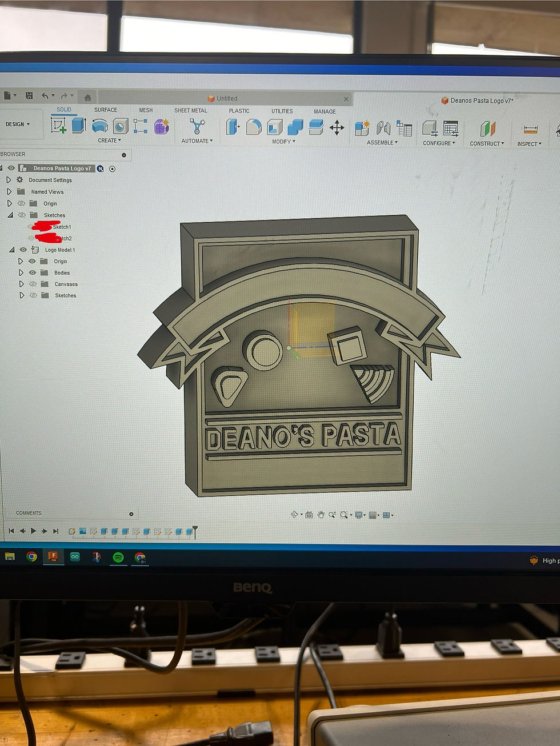Open Spotify from the taskbar
This screenshot has width=560, height=746.
click(x=118, y=557)
